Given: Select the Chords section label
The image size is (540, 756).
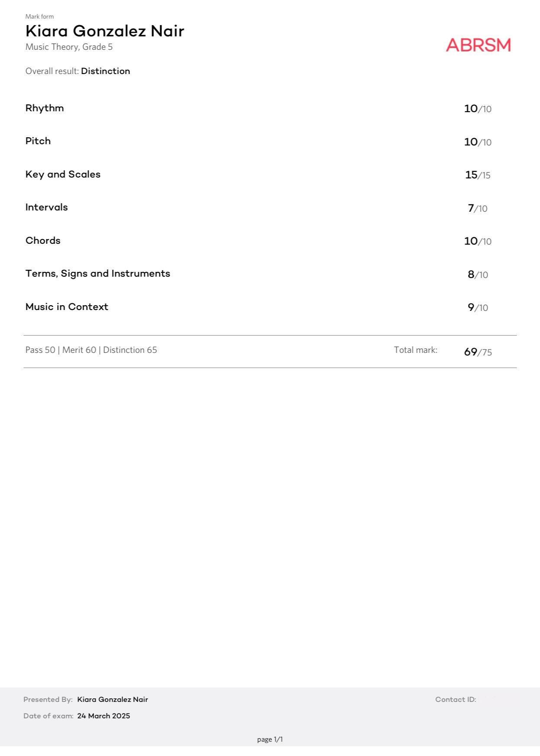Looking at the screenshot, I should point(43,241).
